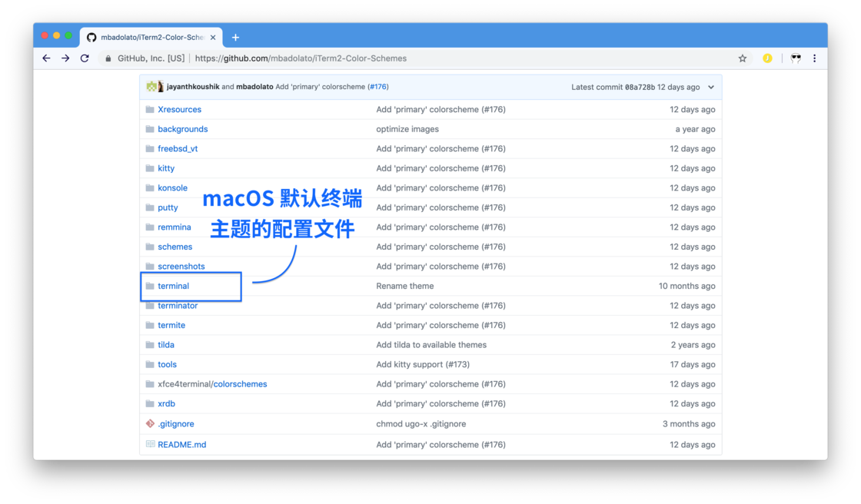Go back using the back arrow icon

point(46,58)
